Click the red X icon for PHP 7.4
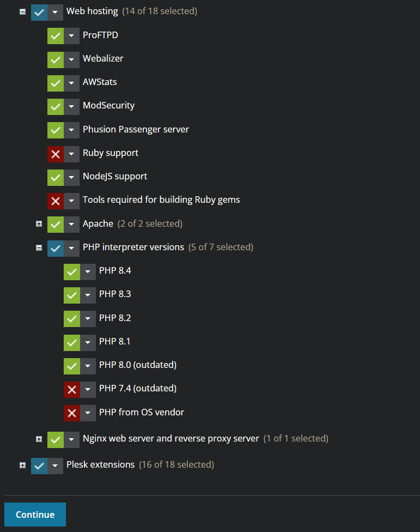The image size is (420, 532). [x=71, y=389]
